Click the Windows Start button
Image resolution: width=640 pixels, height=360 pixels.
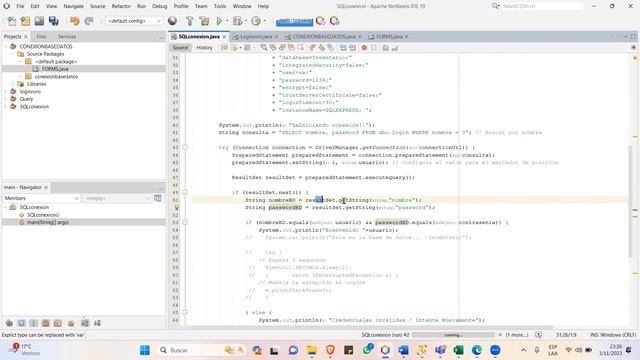pos(144,350)
